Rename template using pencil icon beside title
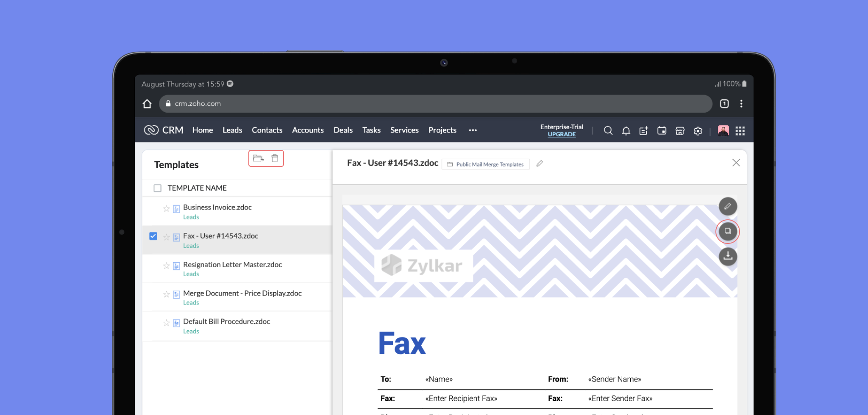The width and height of the screenshot is (868, 415). [540, 163]
